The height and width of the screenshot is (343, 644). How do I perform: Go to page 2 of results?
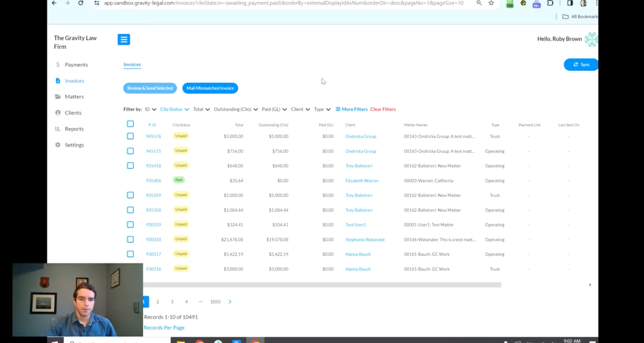pos(158,302)
